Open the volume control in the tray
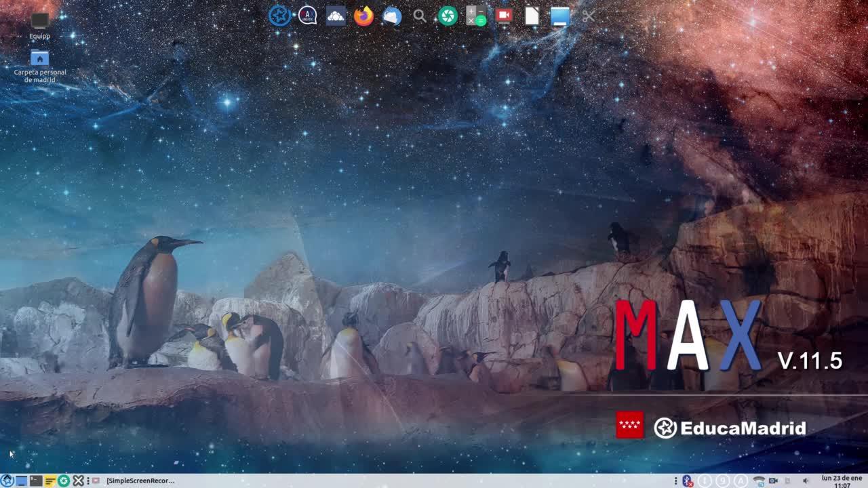Viewport: 868px width, 488px height. pos(806,481)
